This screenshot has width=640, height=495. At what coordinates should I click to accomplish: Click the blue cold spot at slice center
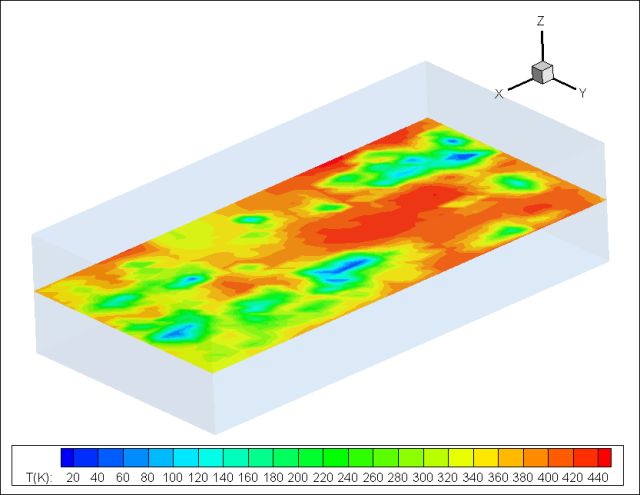tap(340, 270)
